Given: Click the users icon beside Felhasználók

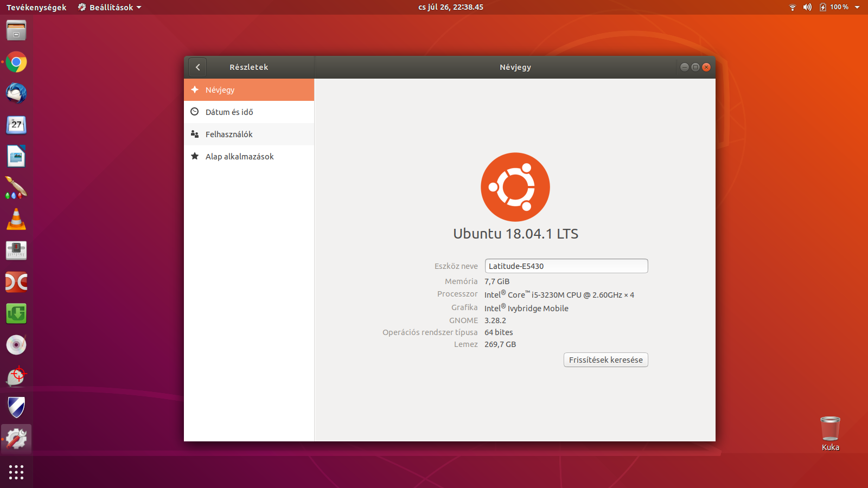Looking at the screenshot, I should pyautogui.click(x=195, y=134).
